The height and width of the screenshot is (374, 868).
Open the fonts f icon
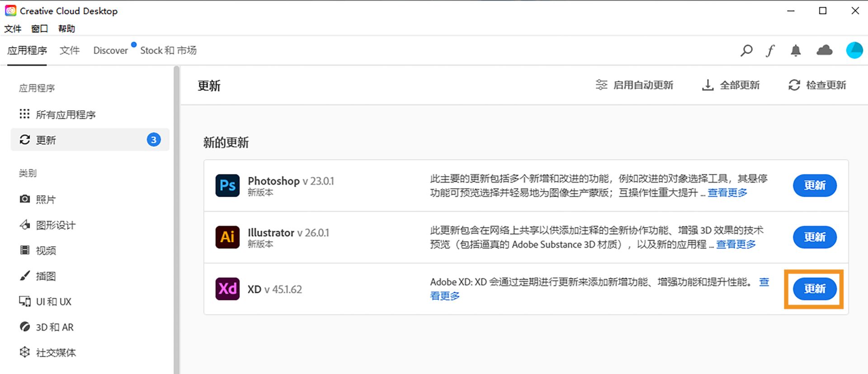click(x=770, y=51)
